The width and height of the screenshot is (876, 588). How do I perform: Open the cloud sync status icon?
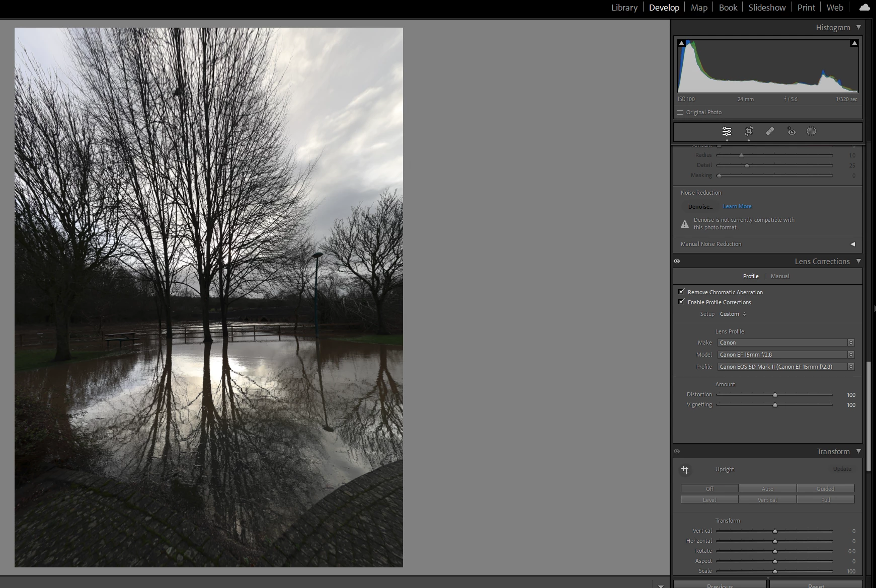pos(864,8)
